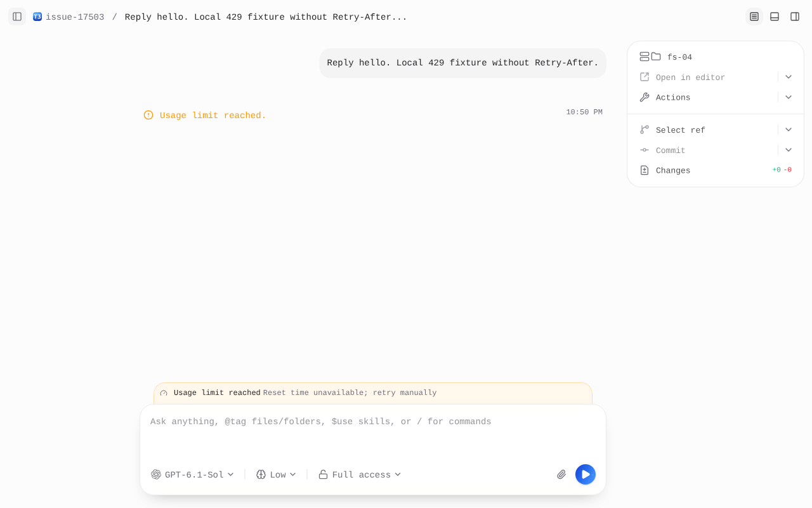Open the Full access permissions dropdown

[x=360, y=474]
